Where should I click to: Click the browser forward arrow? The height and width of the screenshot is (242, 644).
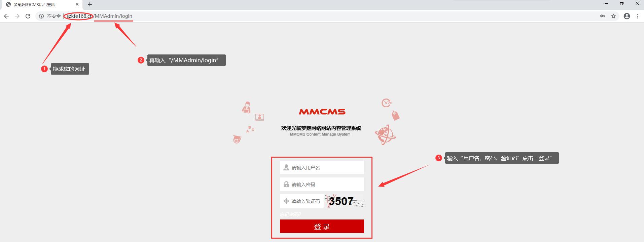[17, 16]
